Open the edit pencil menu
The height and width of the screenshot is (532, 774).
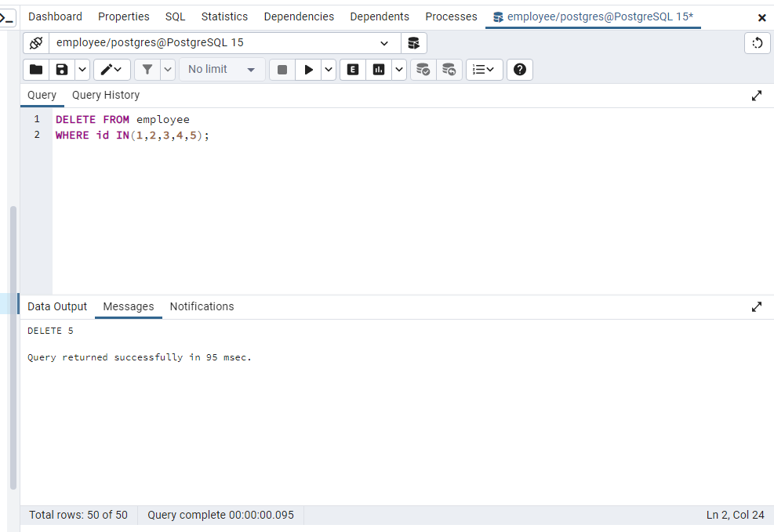coord(111,70)
